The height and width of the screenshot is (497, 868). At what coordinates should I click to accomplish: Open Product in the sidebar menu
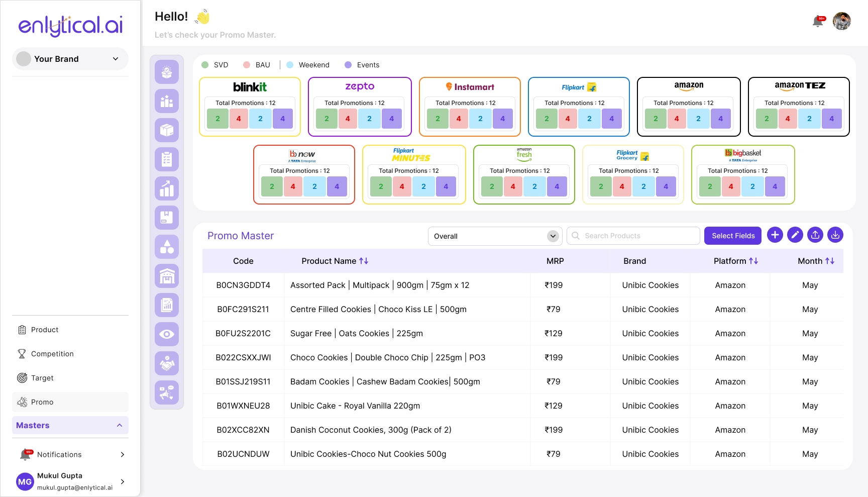point(70,330)
